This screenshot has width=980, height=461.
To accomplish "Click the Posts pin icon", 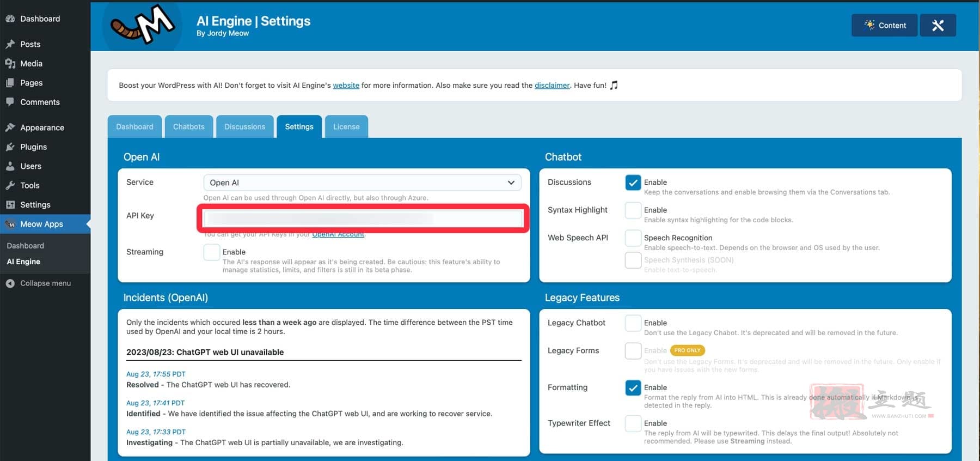I will coord(10,44).
